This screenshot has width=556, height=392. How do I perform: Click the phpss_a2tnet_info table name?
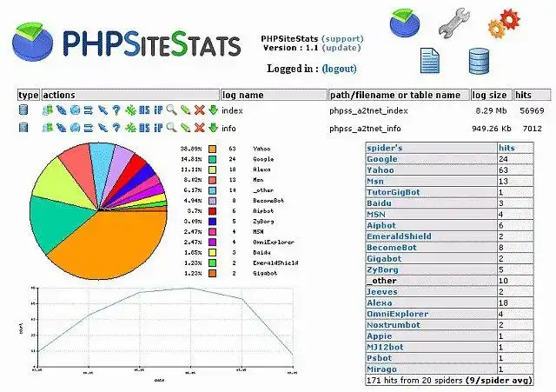(365, 129)
